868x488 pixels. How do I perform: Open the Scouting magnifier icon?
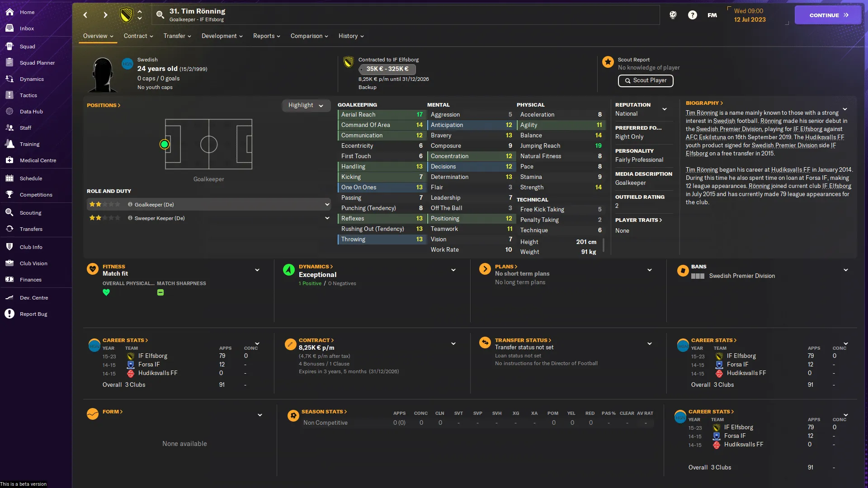coord(9,213)
